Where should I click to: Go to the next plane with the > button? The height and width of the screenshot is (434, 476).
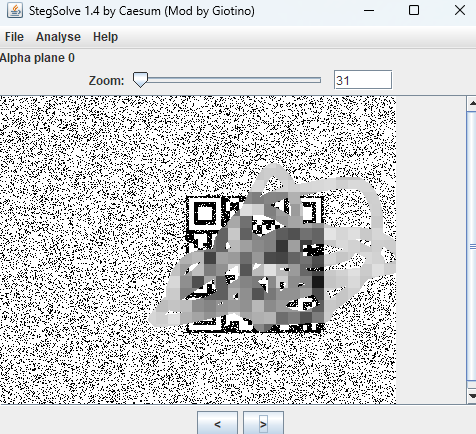click(x=263, y=424)
